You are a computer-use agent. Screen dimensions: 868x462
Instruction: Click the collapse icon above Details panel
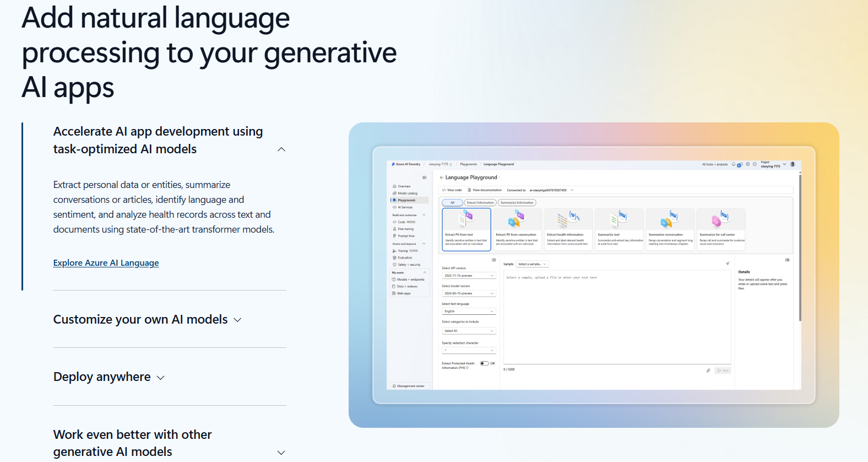787,260
